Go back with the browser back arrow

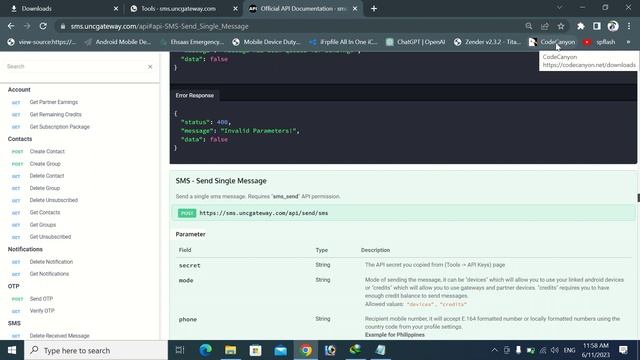[x=11, y=26]
